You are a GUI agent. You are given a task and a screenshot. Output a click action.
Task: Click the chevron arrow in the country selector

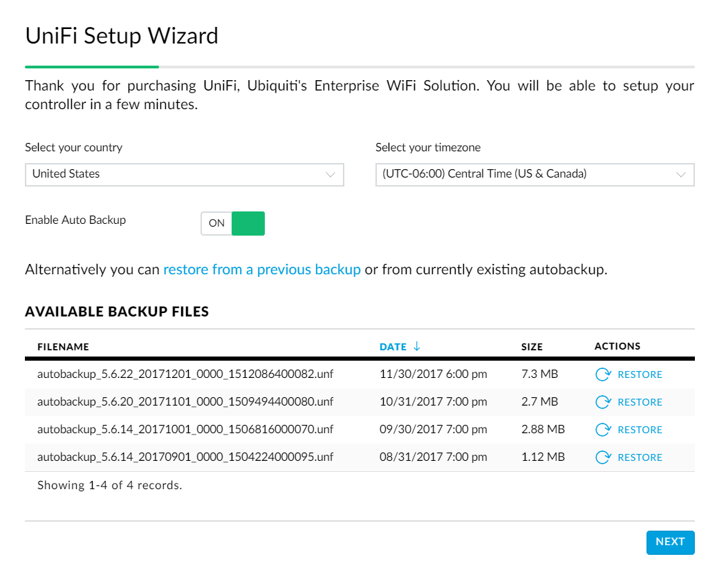pyautogui.click(x=330, y=175)
